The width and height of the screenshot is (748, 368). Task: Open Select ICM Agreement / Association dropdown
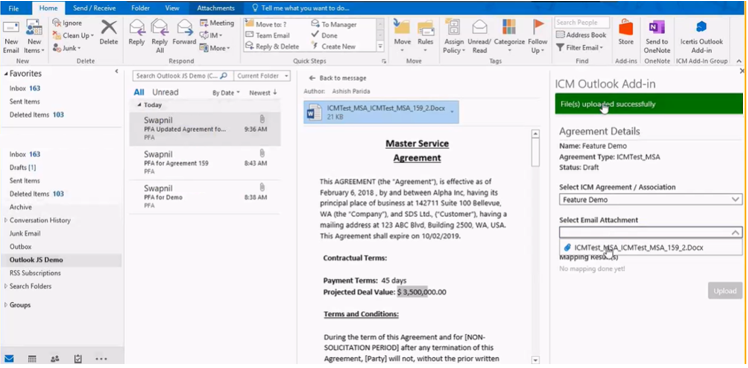click(x=651, y=200)
